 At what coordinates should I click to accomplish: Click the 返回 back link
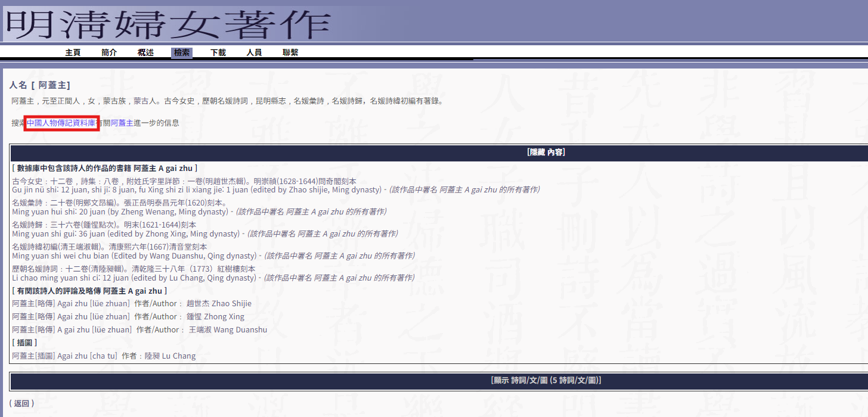[x=21, y=403]
